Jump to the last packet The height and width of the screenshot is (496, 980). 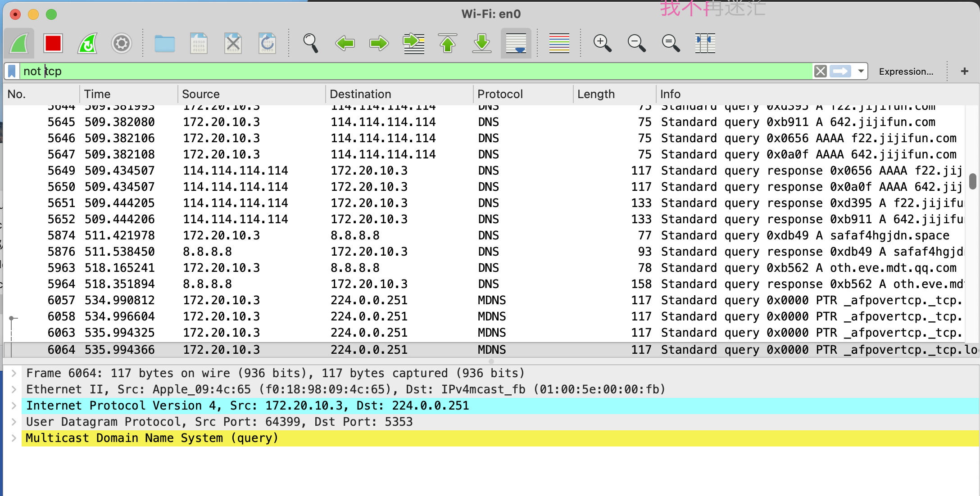click(x=482, y=44)
